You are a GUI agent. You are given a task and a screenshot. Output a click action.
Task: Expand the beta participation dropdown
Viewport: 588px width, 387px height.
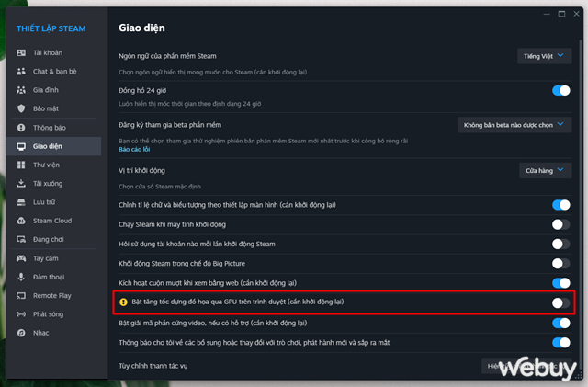[x=514, y=125]
